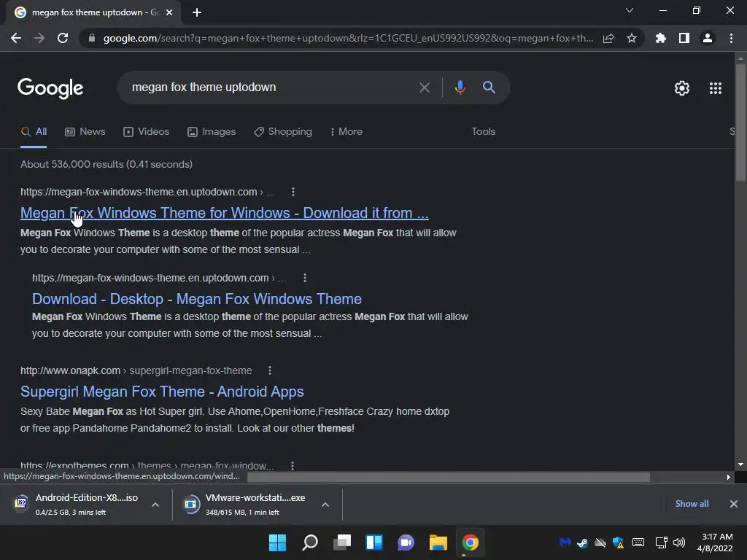
Task: Open the Google apps grid
Action: [716, 88]
